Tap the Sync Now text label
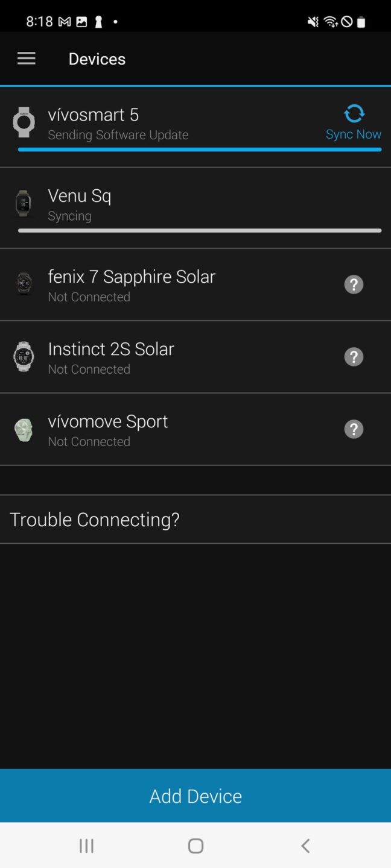Viewport: 391px width, 868px height. 354,134
